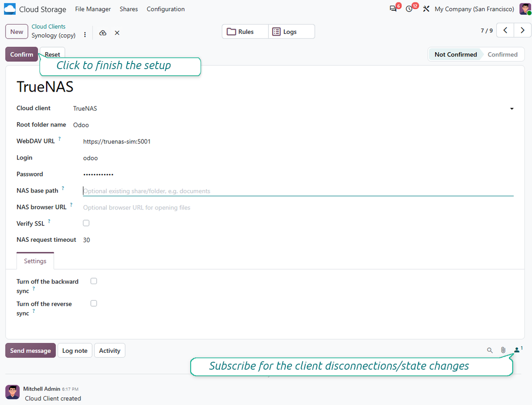Expand the Cloud client dropdown arrow

[x=512, y=109]
